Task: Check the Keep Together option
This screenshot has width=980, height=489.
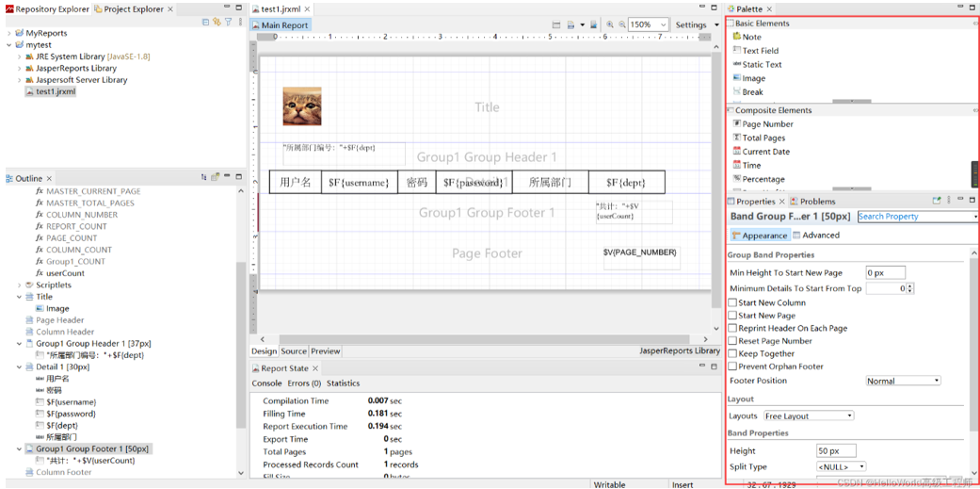Action: tap(733, 354)
